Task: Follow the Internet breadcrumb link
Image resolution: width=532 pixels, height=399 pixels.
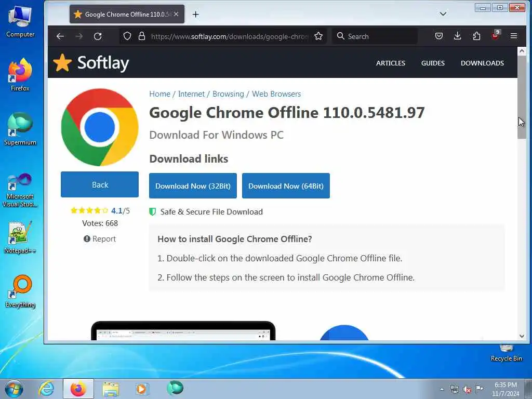Action: coord(191,94)
